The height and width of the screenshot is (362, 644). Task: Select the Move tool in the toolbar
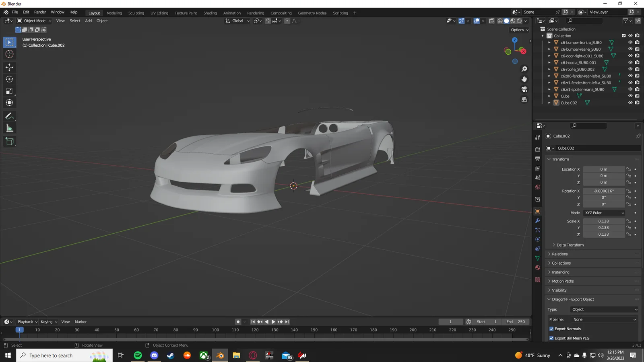click(9, 68)
